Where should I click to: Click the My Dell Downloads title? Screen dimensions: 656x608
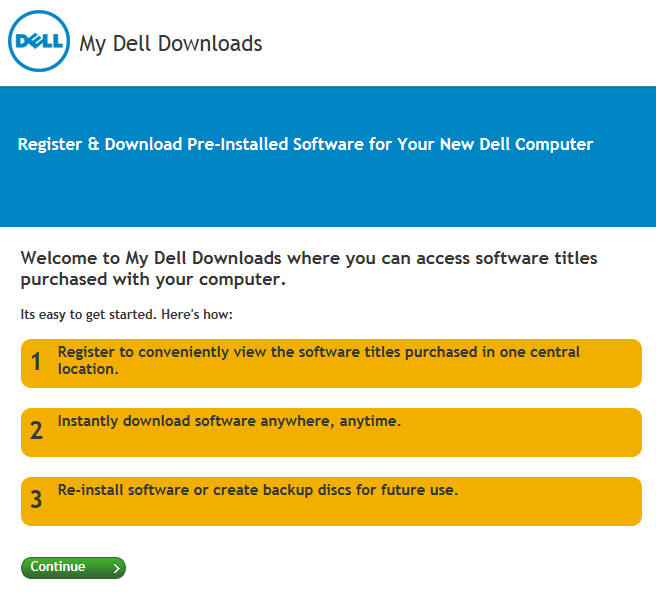click(171, 44)
